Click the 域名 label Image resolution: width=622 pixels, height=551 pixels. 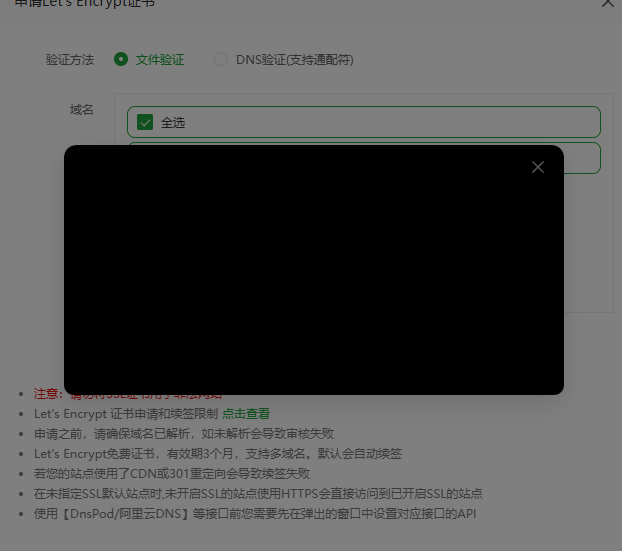pyautogui.click(x=82, y=109)
